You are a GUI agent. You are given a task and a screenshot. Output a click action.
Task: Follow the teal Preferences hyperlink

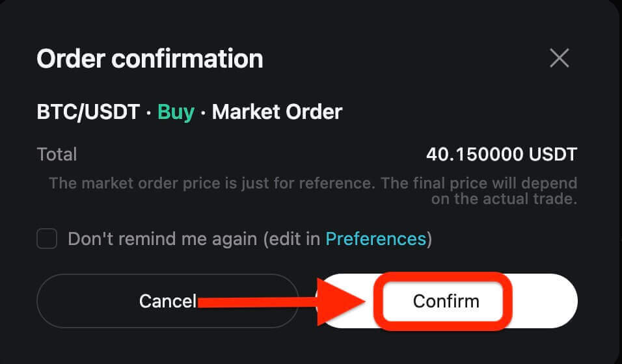(375, 239)
